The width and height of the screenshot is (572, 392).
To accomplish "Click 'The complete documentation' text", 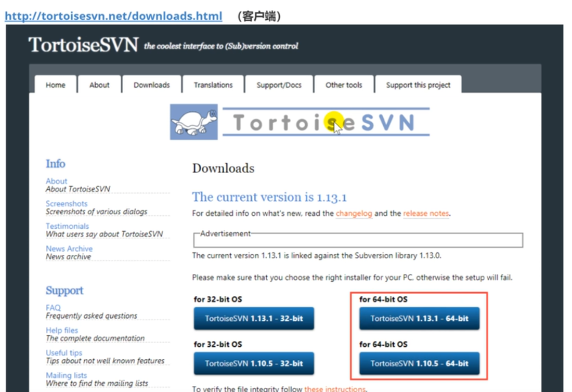I will [x=95, y=338].
